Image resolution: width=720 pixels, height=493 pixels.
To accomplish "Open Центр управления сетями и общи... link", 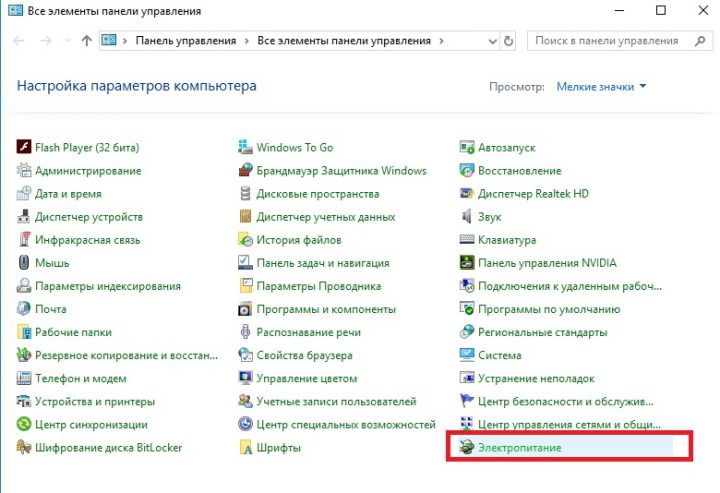I will [x=569, y=424].
